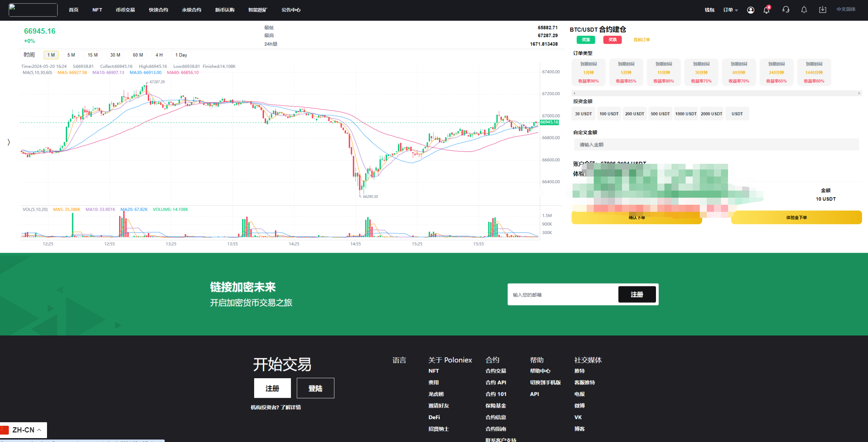This screenshot has width=868, height=442.
Task: Click the site logo in header
Action: [x=33, y=10]
